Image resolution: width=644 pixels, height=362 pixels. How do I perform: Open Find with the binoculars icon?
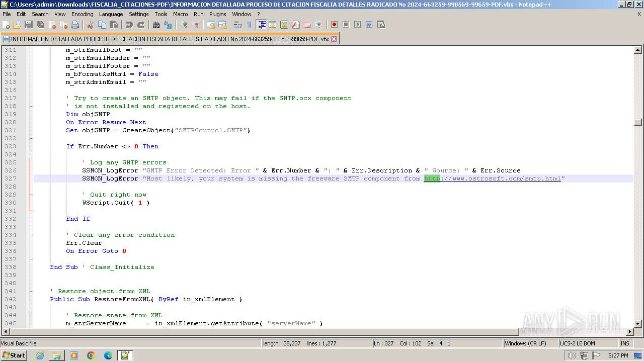click(156, 25)
